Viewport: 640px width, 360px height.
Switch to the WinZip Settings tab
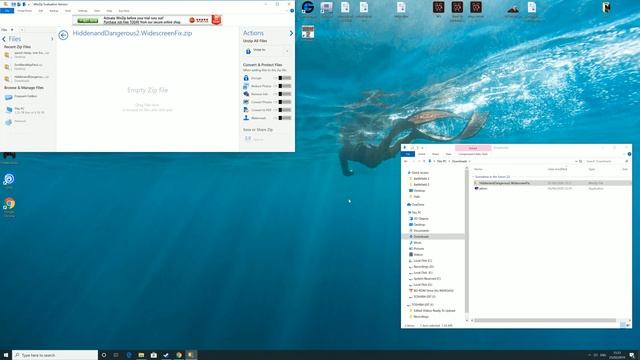pyautogui.click(x=82, y=11)
